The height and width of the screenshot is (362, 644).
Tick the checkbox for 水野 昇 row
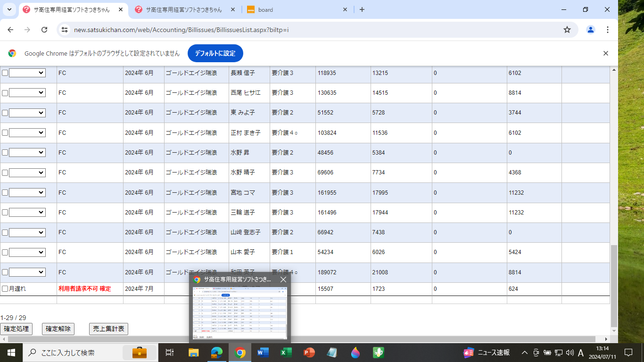tap(5, 153)
